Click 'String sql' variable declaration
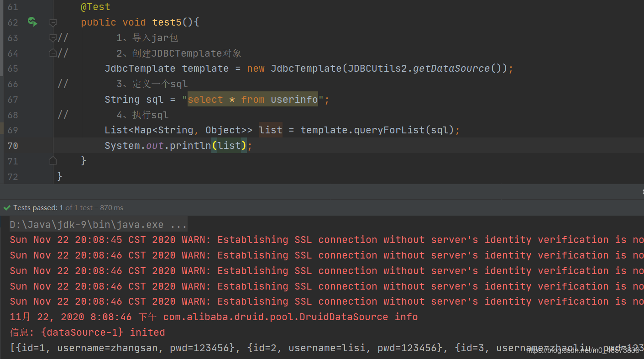644x359 pixels. click(134, 99)
